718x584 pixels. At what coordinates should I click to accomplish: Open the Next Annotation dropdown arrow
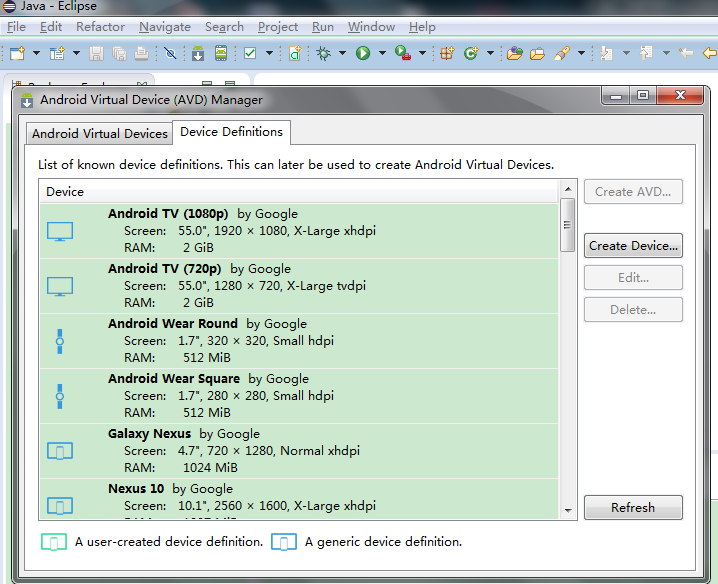click(x=626, y=53)
